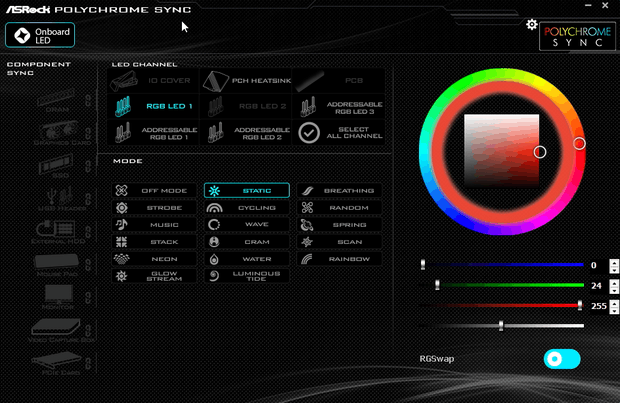The width and height of the screenshot is (620, 403).
Task: Apply the Rainbow mode
Action: point(339,259)
